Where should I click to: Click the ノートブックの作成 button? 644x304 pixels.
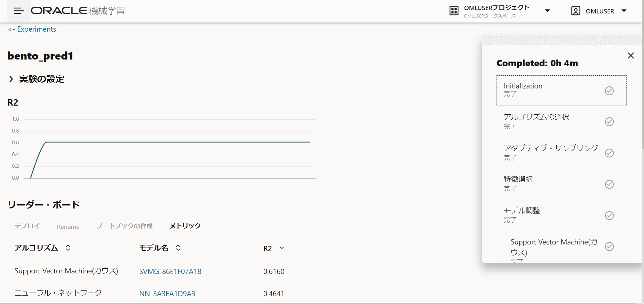pyautogui.click(x=125, y=226)
